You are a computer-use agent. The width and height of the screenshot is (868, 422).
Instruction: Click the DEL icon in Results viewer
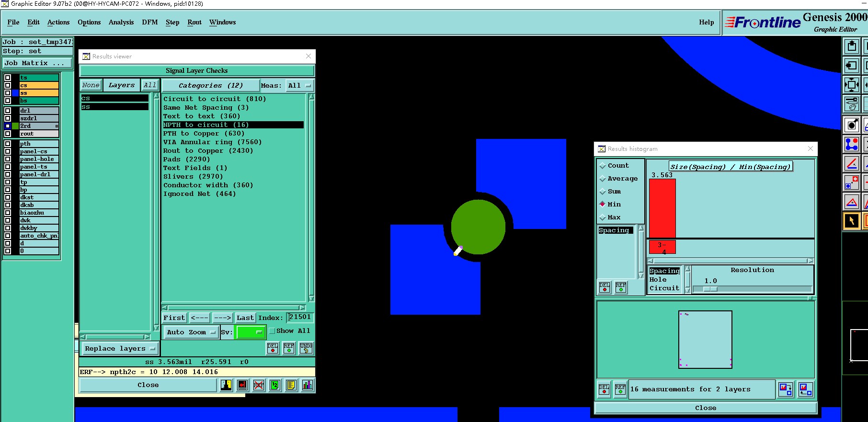[x=273, y=348]
